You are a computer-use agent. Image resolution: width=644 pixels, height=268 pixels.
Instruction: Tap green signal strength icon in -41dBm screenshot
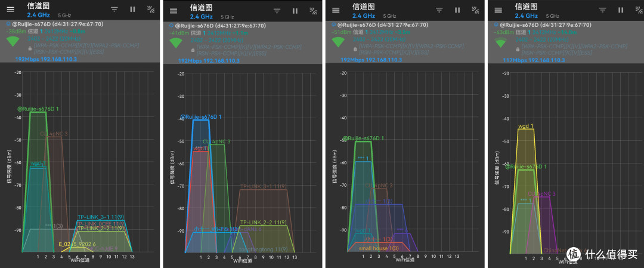click(176, 43)
